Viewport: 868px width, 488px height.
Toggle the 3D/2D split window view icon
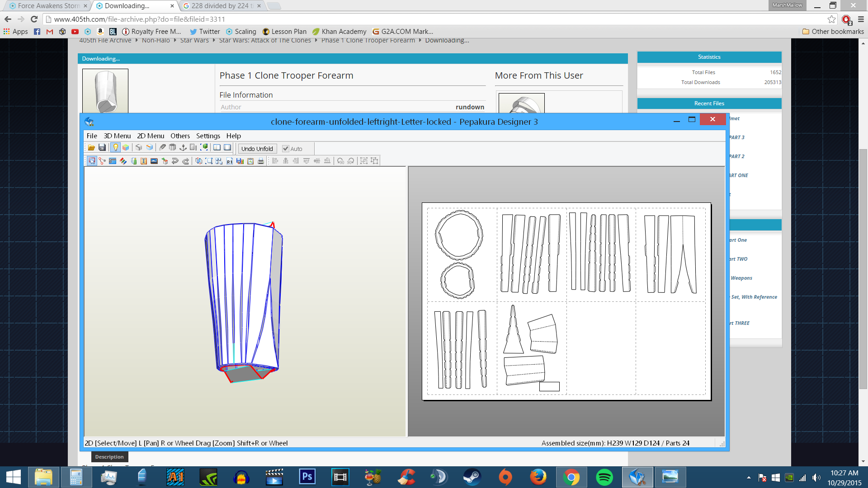217,148
